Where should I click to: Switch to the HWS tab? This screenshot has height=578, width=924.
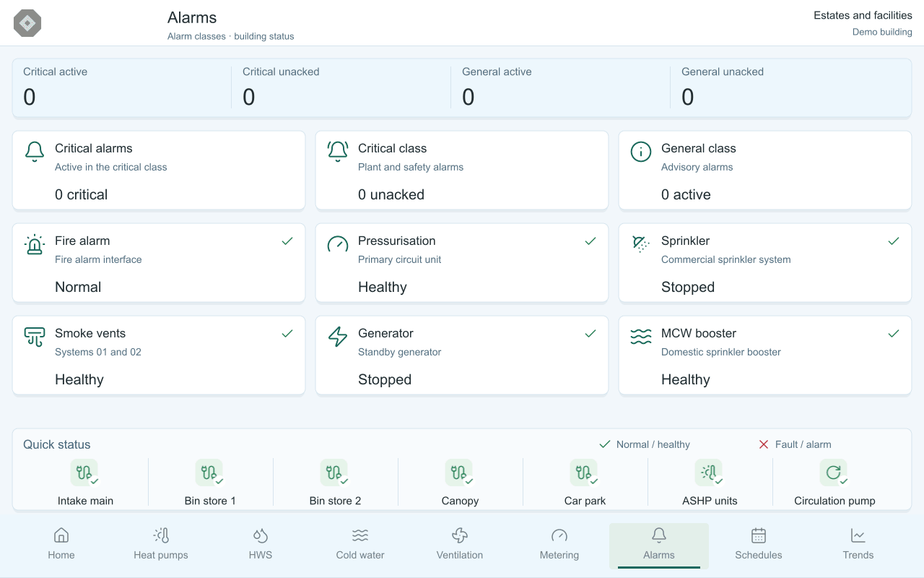point(261,545)
